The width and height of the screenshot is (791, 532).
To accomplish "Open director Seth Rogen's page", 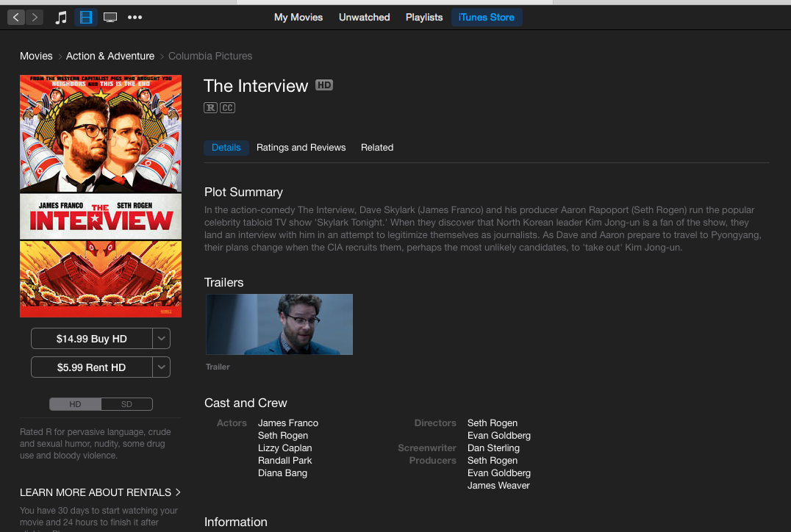I will (x=492, y=423).
